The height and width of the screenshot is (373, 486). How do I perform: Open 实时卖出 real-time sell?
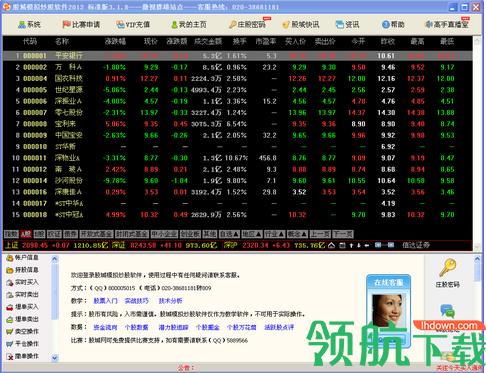(x=22, y=294)
